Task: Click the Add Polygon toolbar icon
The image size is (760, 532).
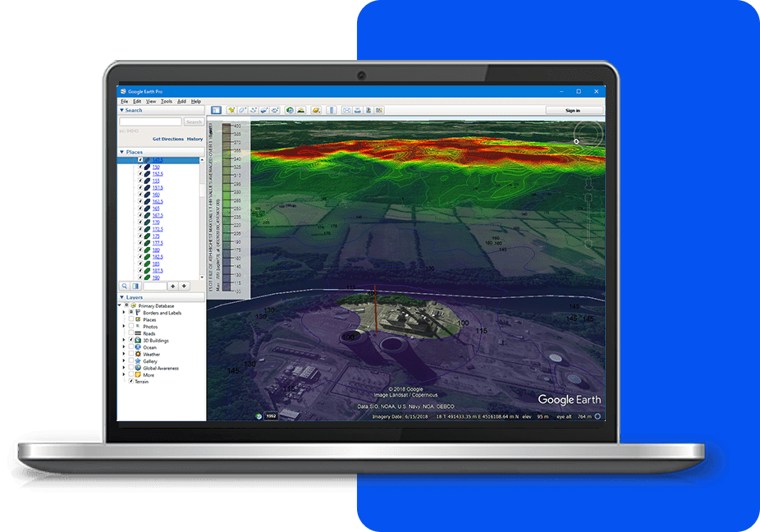Action: pos(242,110)
